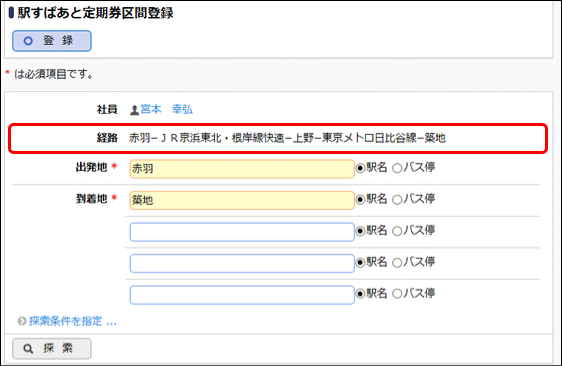Open employee link 宮本 幸弘
The width and height of the screenshot is (562, 366).
[166, 109]
